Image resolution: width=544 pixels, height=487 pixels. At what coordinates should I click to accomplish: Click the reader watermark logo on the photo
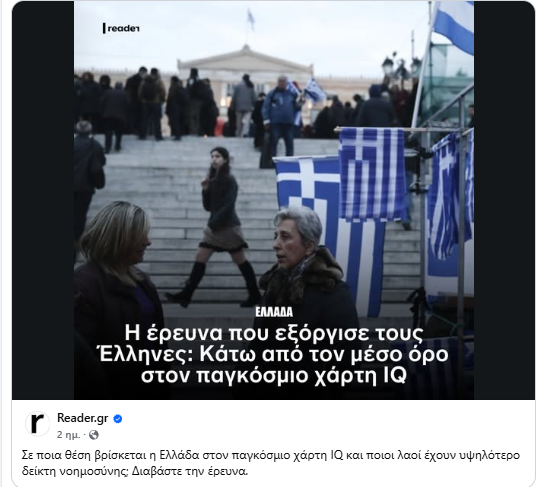click(121, 28)
